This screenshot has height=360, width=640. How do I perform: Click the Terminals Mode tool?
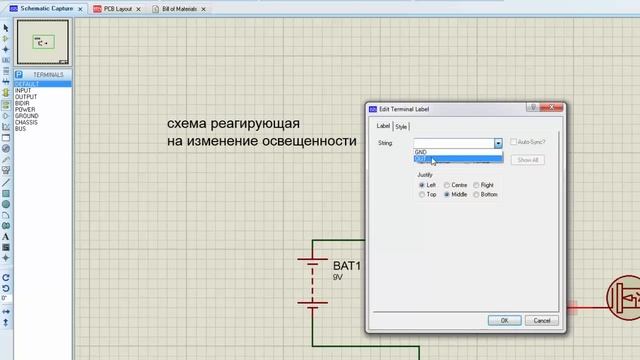(x=6, y=105)
